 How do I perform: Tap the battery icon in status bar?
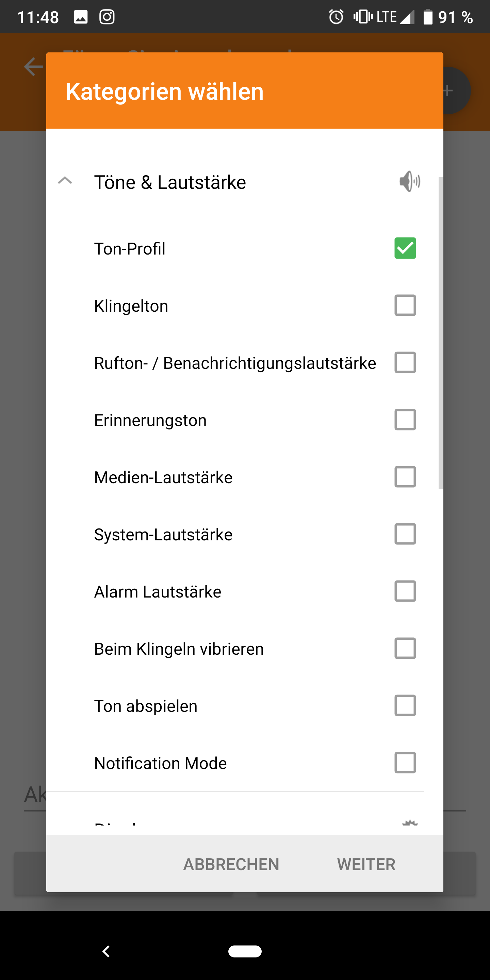point(428,17)
